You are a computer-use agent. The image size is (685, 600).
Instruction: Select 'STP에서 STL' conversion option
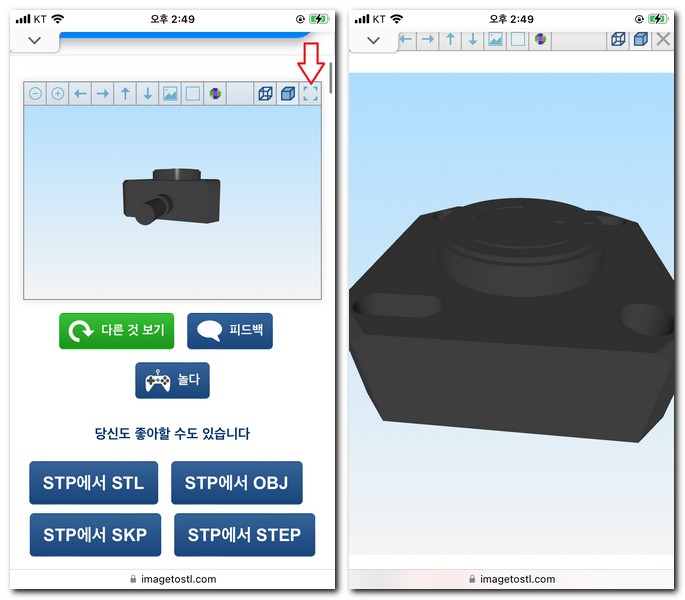click(93, 483)
